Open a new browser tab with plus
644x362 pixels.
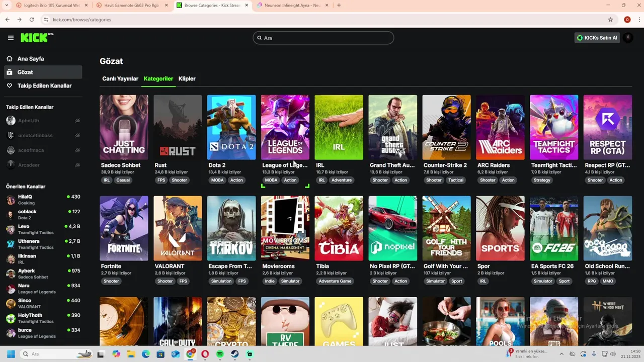tap(339, 6)
